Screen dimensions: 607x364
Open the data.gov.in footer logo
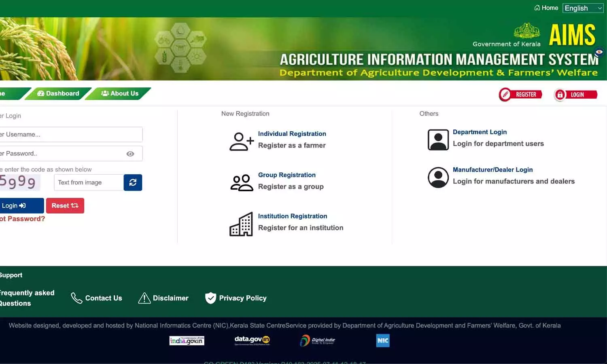tap(252, 341)
